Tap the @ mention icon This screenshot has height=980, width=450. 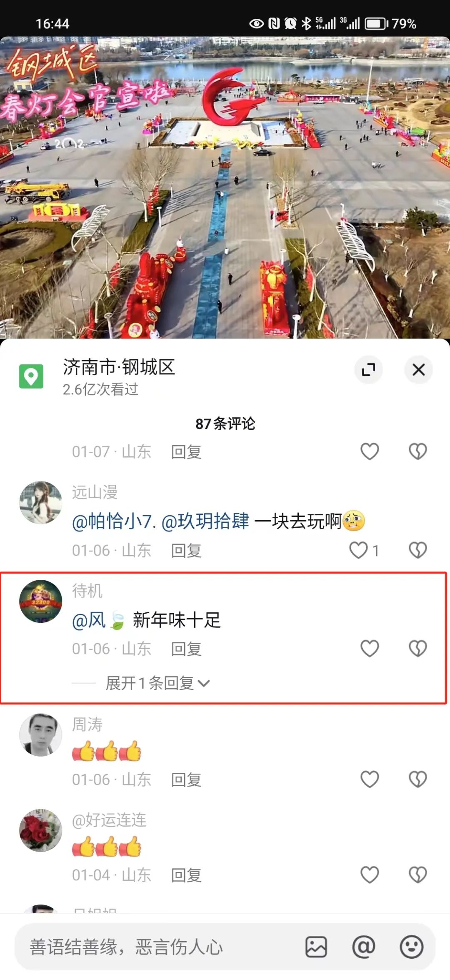point(364,947)
